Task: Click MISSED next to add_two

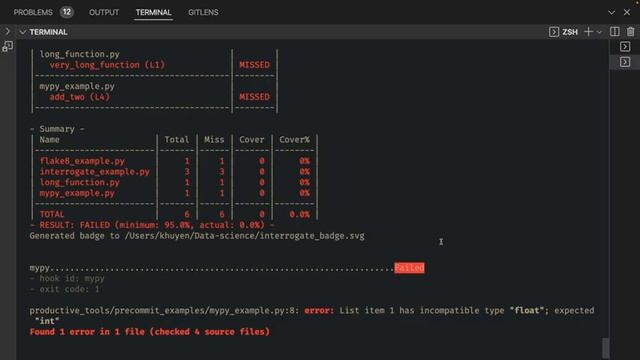Action: click(254, 97)
